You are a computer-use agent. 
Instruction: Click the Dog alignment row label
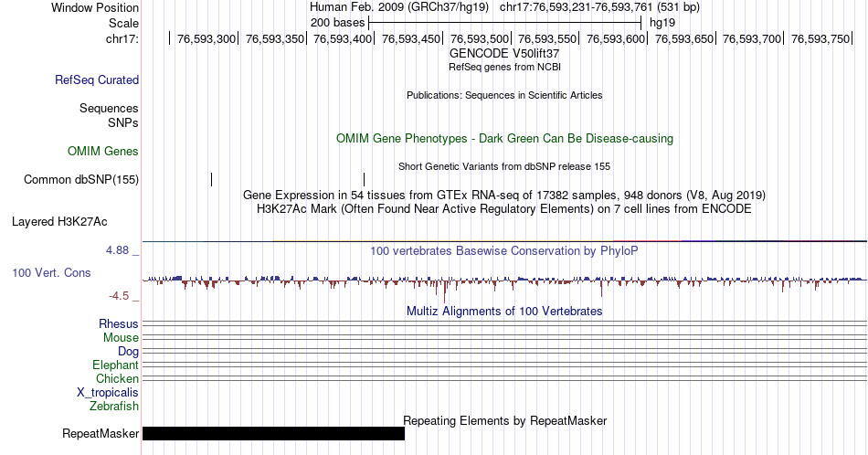129,352
